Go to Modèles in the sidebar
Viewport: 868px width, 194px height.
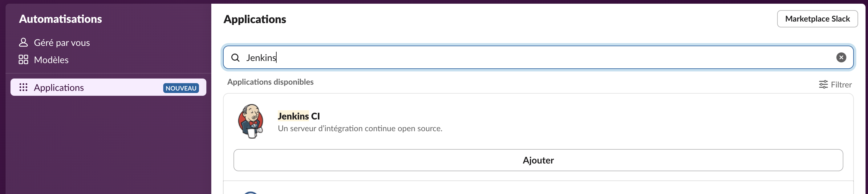(x=51, y=60)
